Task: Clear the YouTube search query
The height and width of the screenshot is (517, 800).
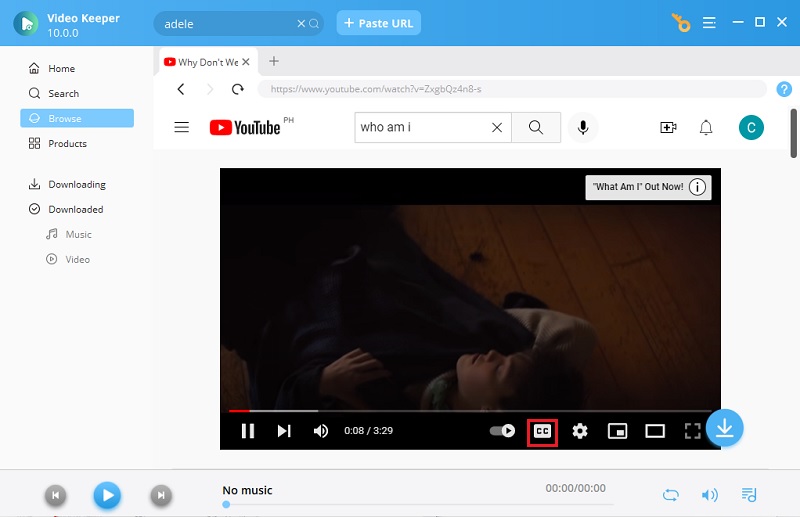Action: coord(497,128)
